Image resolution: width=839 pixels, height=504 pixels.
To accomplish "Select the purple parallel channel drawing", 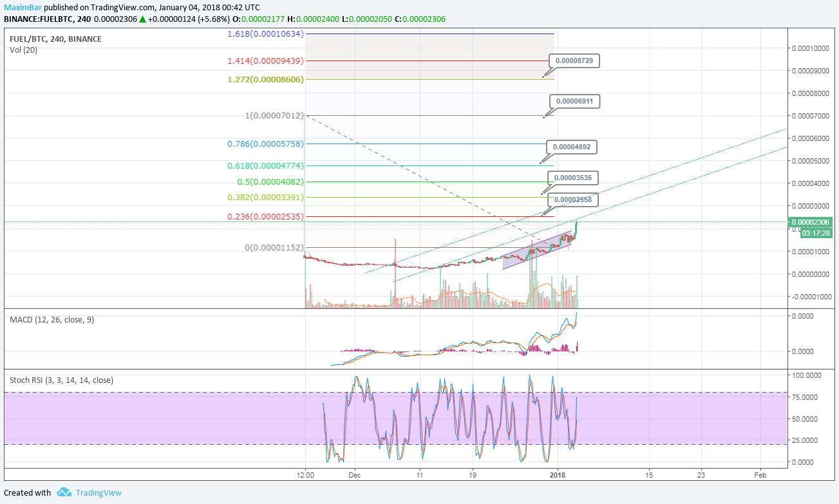I will (536, 250).
